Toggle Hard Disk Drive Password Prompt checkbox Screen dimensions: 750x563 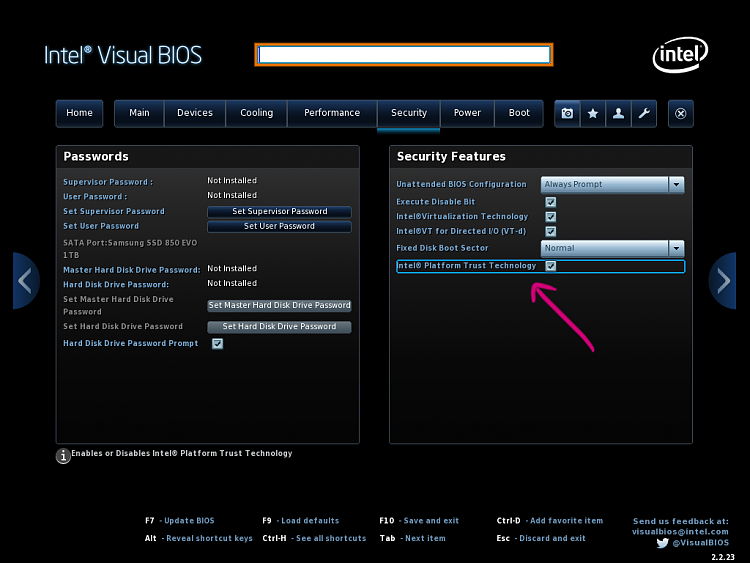(x=217, y=343)
